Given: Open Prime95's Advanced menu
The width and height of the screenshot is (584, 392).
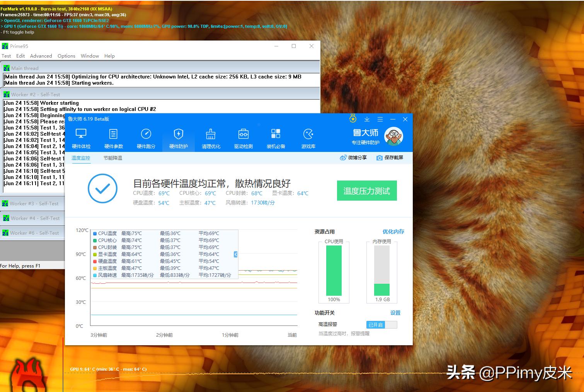Looking at the screenshot, I should 41,56.
